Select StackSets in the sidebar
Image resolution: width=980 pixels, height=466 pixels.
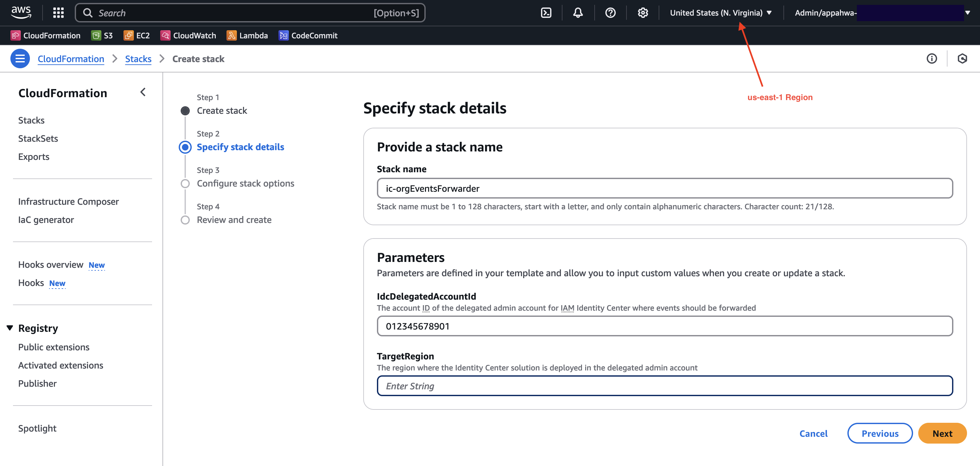pyautogui.click(x=38, y=138)
